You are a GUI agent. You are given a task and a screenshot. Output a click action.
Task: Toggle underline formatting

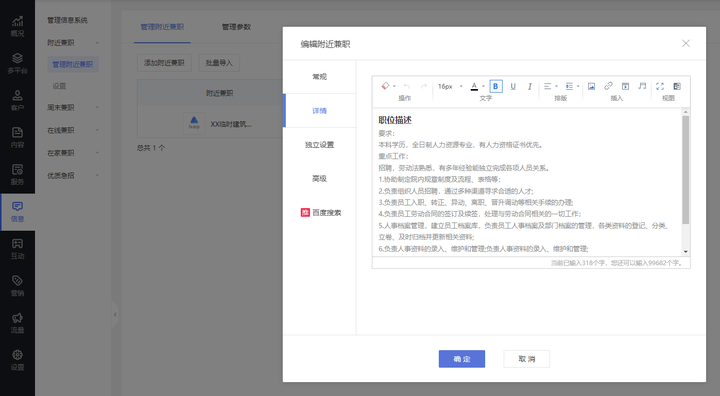point(513,86)
